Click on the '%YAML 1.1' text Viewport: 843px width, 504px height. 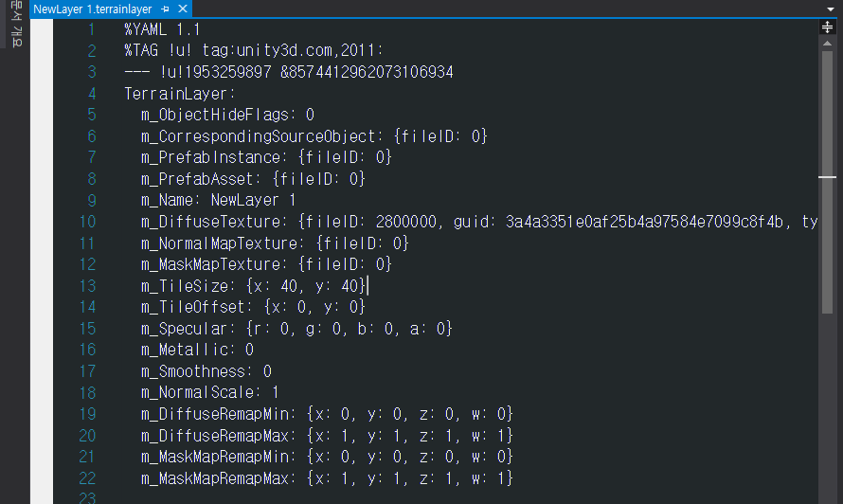click(x=162, y=29)
